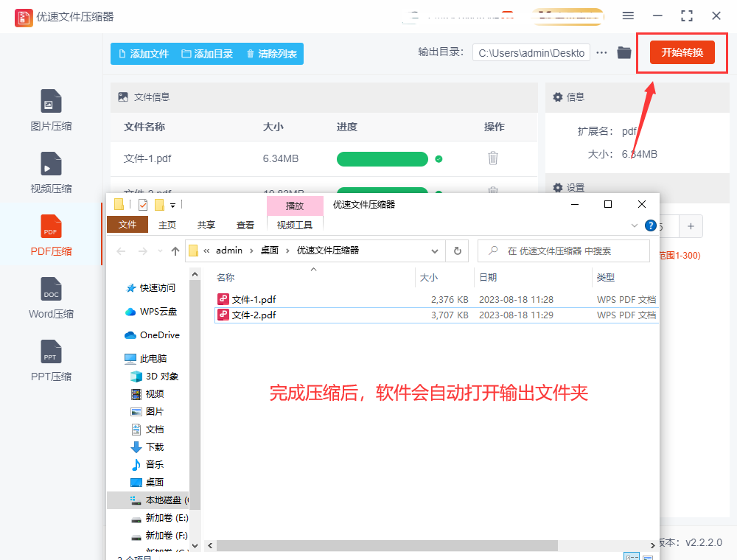Click the 添加目录 add folder button
The image size is (737, 560).
point(207,54)
